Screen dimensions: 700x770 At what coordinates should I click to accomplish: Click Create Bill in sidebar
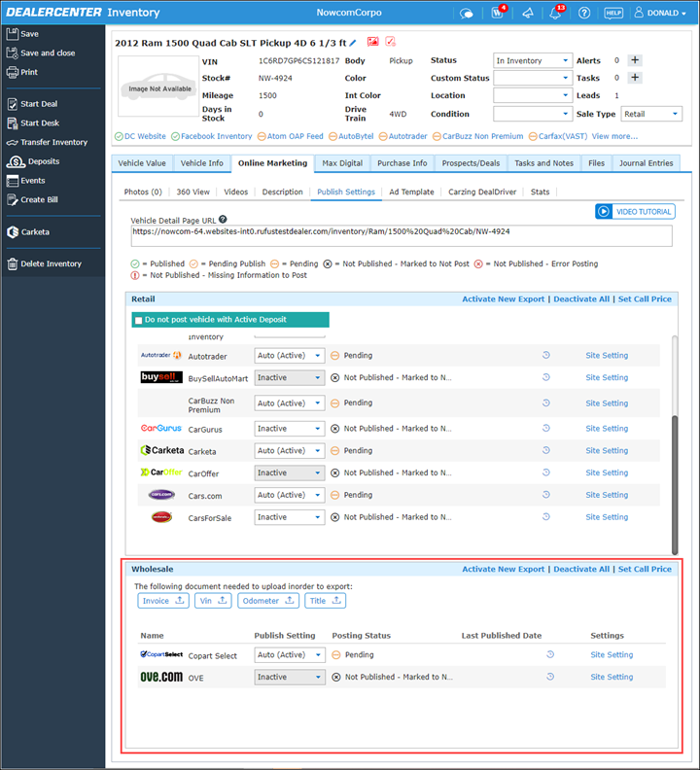click(x=32, y=200)
